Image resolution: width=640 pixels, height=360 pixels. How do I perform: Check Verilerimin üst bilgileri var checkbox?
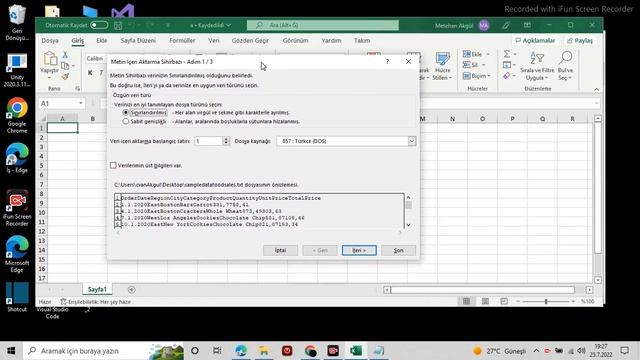pos(113,165)
